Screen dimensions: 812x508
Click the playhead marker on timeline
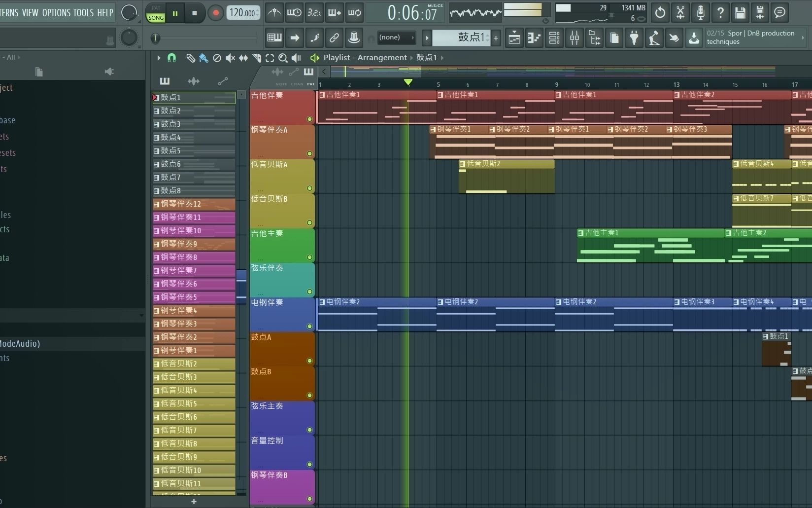tap(408, 82)
